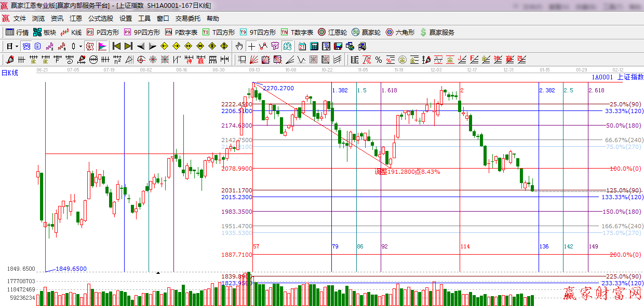The width and height of the screenshot is (644, 306).
Task: Select the hand pan tool
Action: coord(239,46)
